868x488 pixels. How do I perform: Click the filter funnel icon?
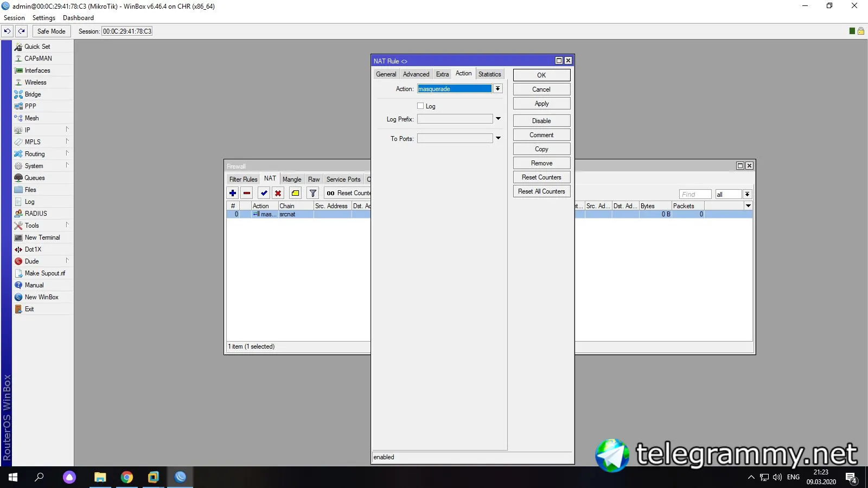(x=313, y=193)
